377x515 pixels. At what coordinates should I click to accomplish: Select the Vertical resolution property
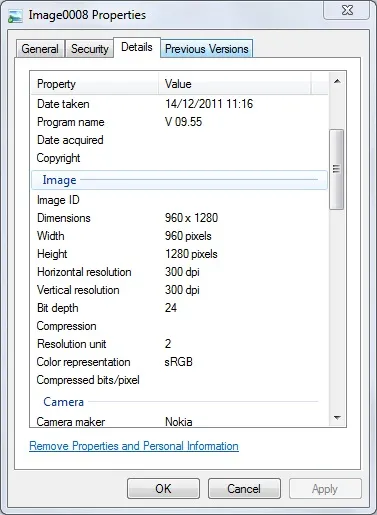[78, 290]
